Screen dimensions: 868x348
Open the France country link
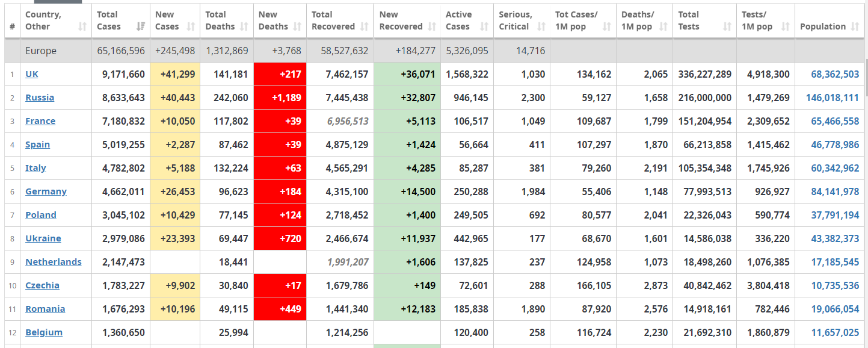pos(40,121)
